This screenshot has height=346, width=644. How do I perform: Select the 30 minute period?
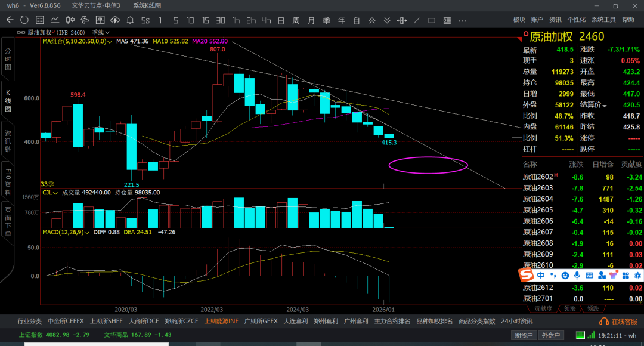221,20
